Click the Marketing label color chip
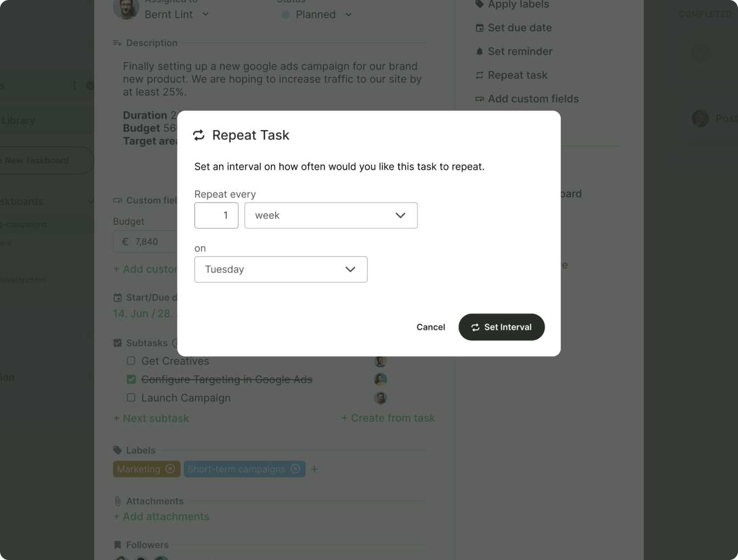 click(x=147, y=469)
